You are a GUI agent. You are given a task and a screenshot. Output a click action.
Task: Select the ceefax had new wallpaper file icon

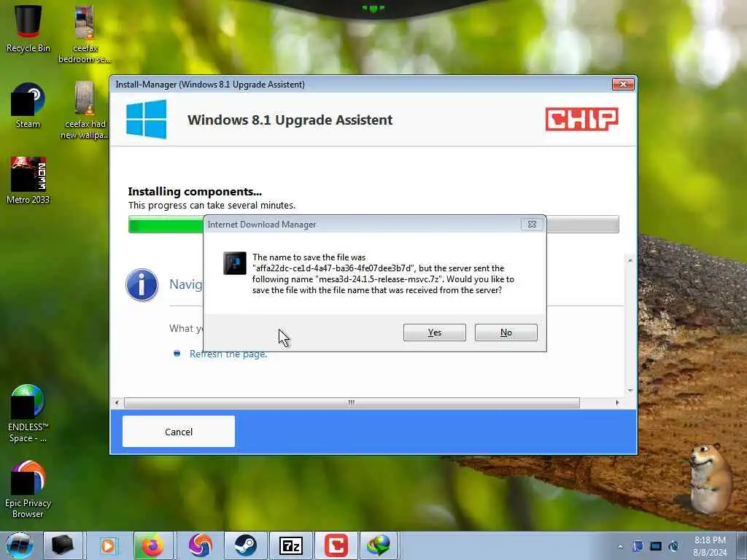[85, 110]
